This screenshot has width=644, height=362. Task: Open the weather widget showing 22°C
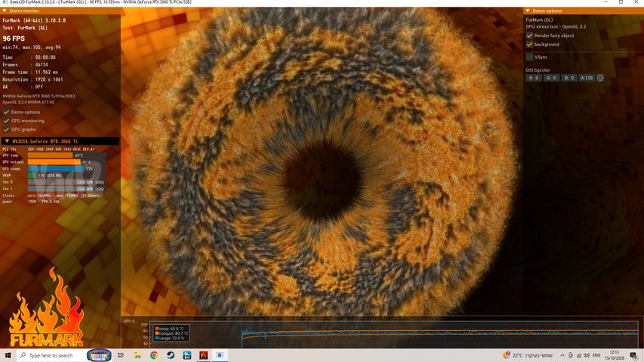tap(528, 355)
